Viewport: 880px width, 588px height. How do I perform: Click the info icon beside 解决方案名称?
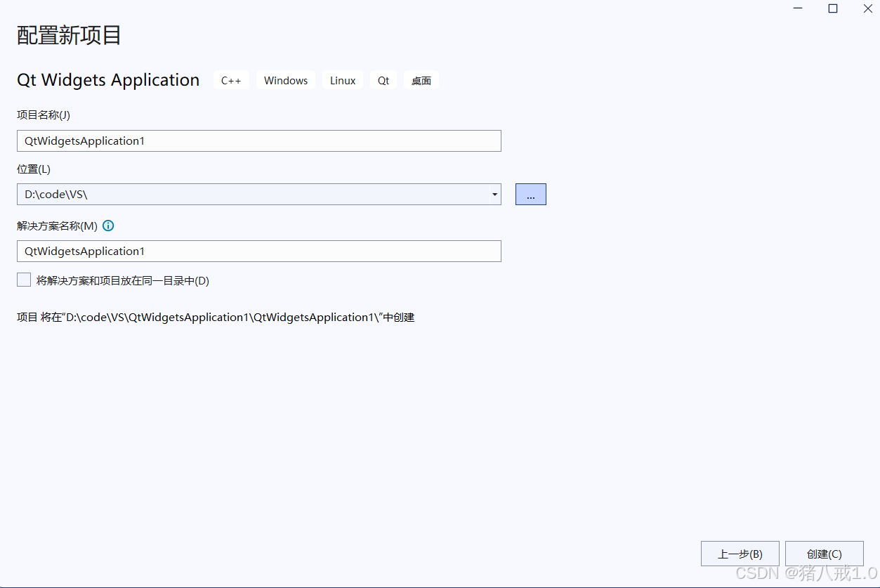click(x=108, y=226)
